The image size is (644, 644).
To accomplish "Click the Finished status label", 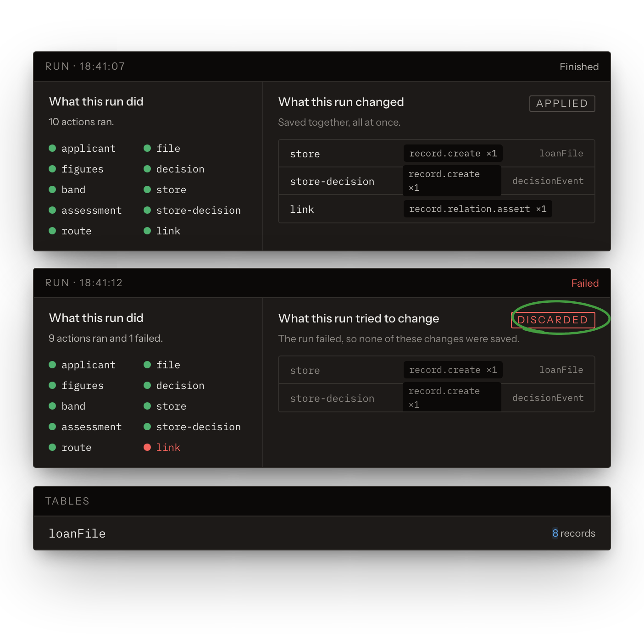I will click(579, 67).
